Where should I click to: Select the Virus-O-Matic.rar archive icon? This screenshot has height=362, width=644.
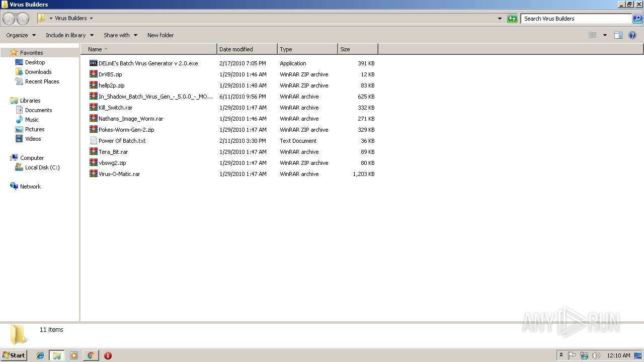click(94, 174)
